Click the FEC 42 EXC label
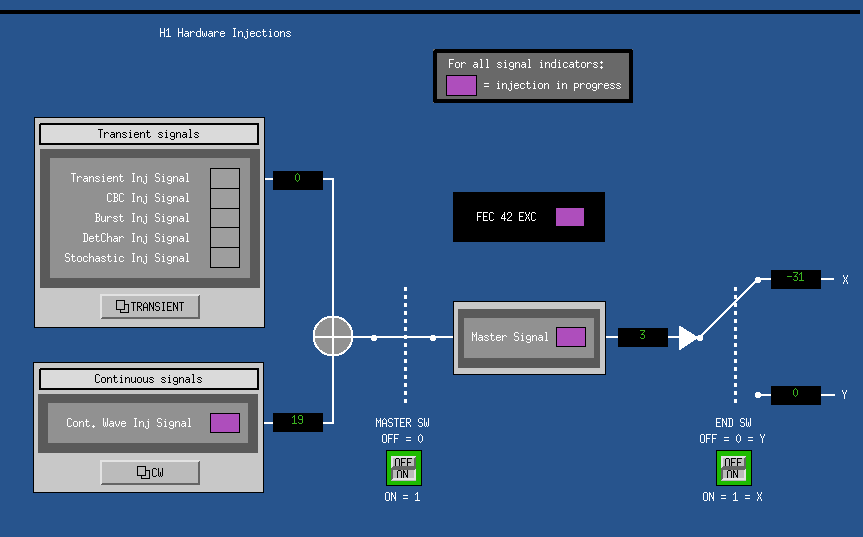The height and width of the screenshot is (537, 863). coord(506,217)
